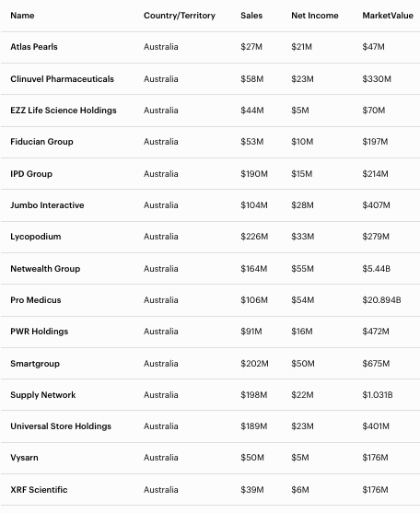Viewport: 420px width, 513px height.
Task: Click the Country/Territory column header
Action: point(180,16)
